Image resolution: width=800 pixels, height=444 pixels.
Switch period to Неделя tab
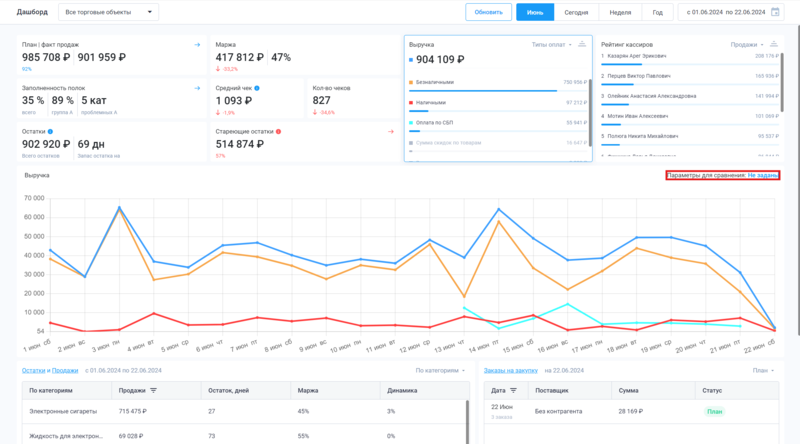tap(619, 12)
